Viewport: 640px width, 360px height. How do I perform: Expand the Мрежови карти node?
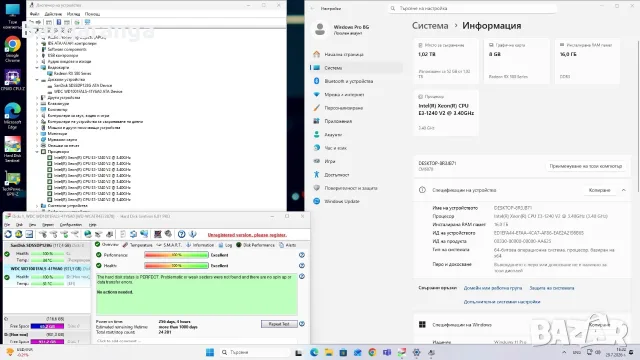click(x=37, y=140)
